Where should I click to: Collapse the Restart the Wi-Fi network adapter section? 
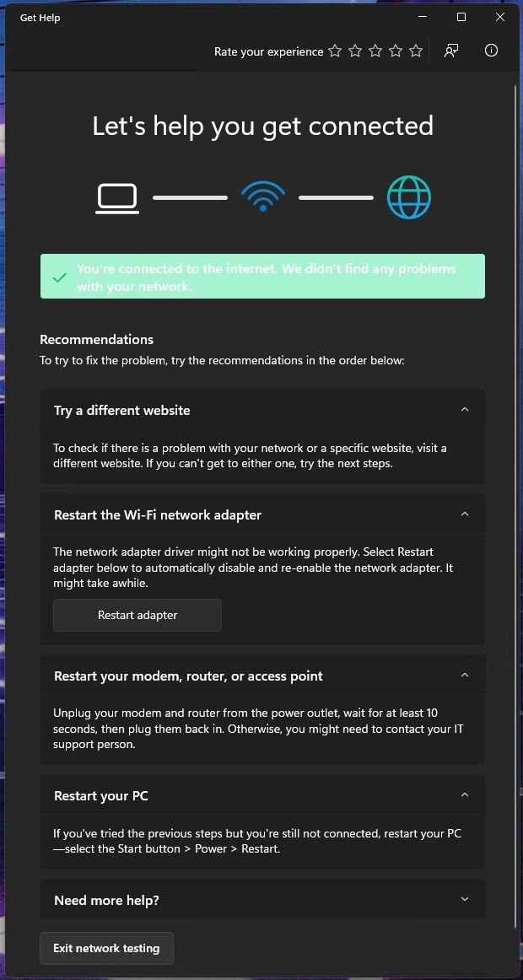(x=464, y=514)
